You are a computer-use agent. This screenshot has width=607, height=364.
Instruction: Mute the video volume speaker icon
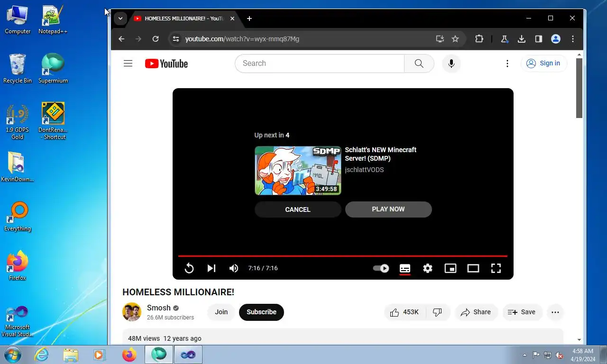click(234, 268)
